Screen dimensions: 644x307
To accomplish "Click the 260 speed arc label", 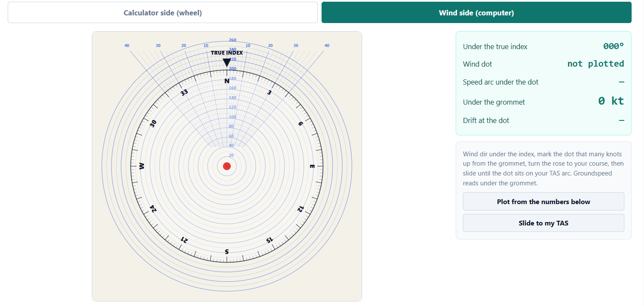I will [x=232, y=40].
